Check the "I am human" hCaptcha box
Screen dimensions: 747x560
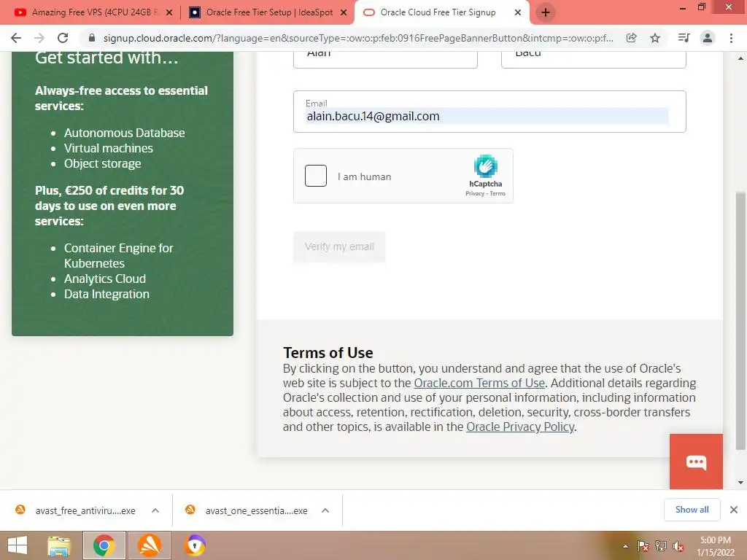point(315,176)
